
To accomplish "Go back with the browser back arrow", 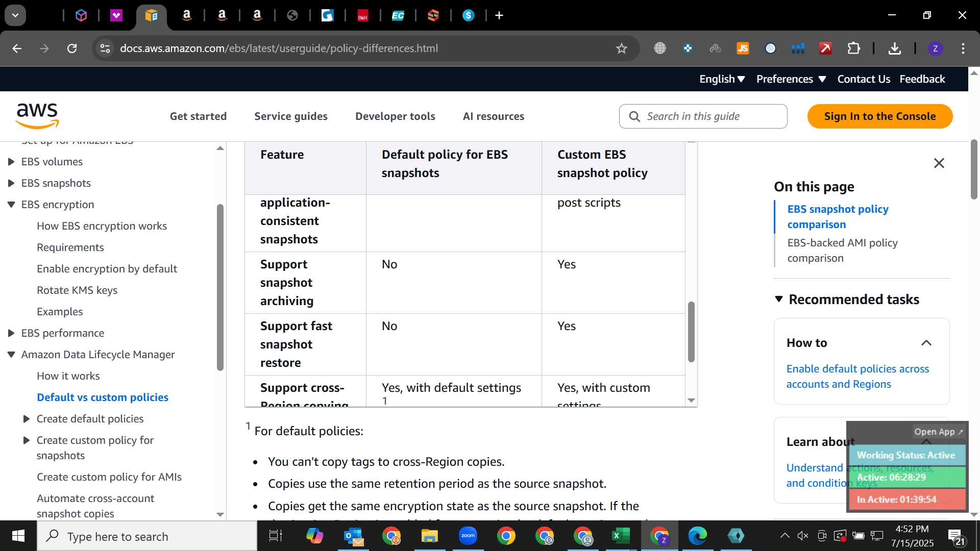I will (17, 48).
